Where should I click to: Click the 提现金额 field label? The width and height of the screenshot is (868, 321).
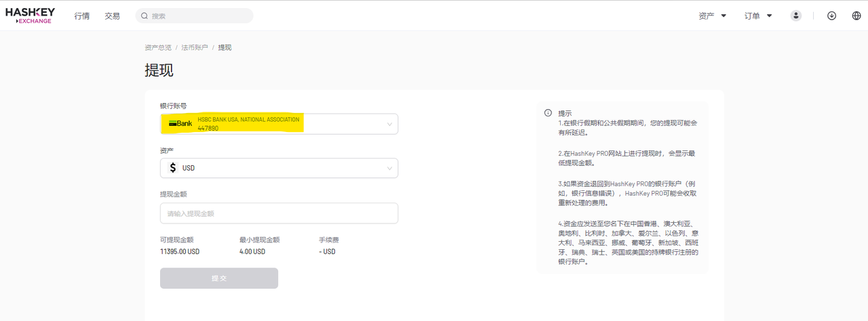click(174, 194)
